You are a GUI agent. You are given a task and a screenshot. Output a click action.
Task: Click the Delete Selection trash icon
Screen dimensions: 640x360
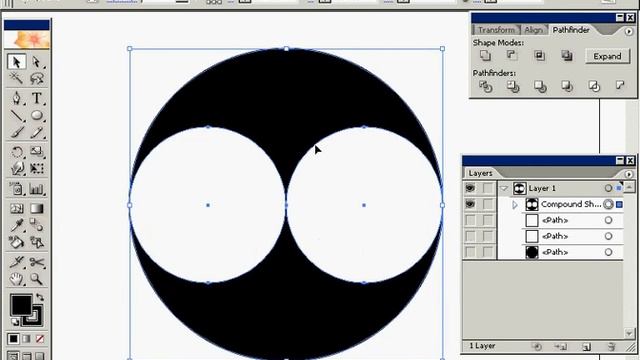[611, 347]
